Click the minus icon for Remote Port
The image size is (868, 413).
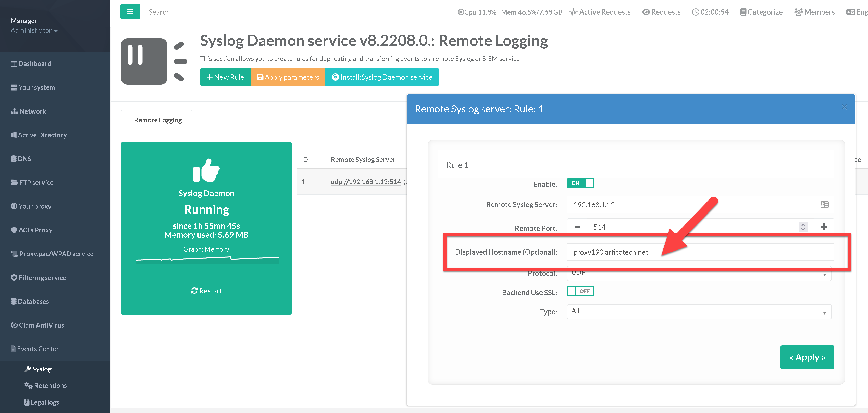point(577,227)
